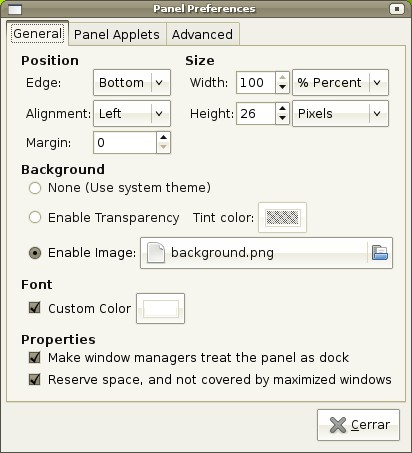Browse for background image via folder icon
The image size is (412, 453).
pyautogui.click(x=380, y=253)
